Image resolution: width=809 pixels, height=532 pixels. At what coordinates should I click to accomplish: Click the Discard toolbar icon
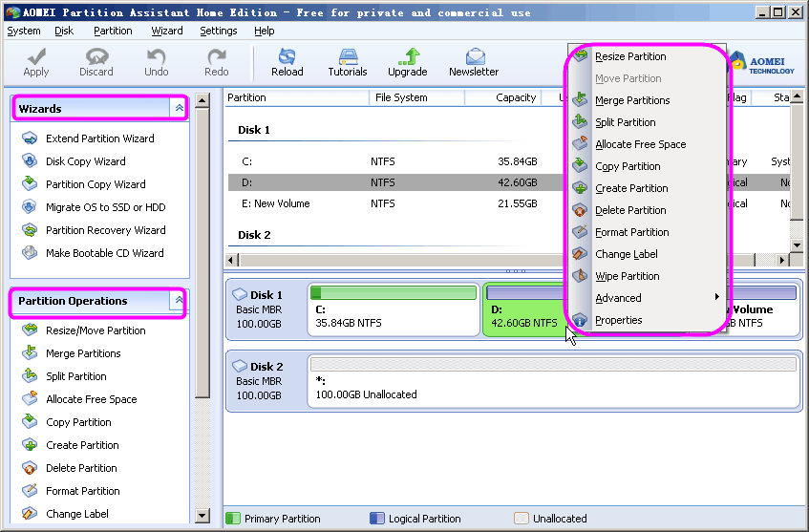point(96,55)
